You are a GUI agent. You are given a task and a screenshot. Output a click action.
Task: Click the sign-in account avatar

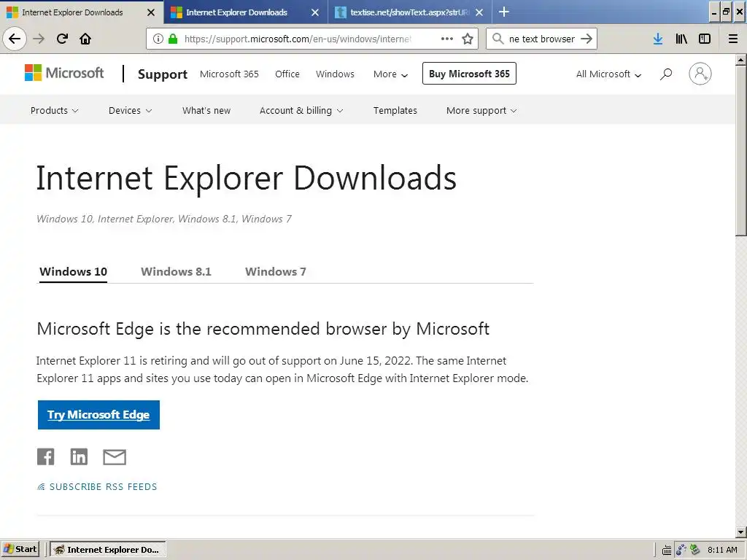(x=700, y=74)
